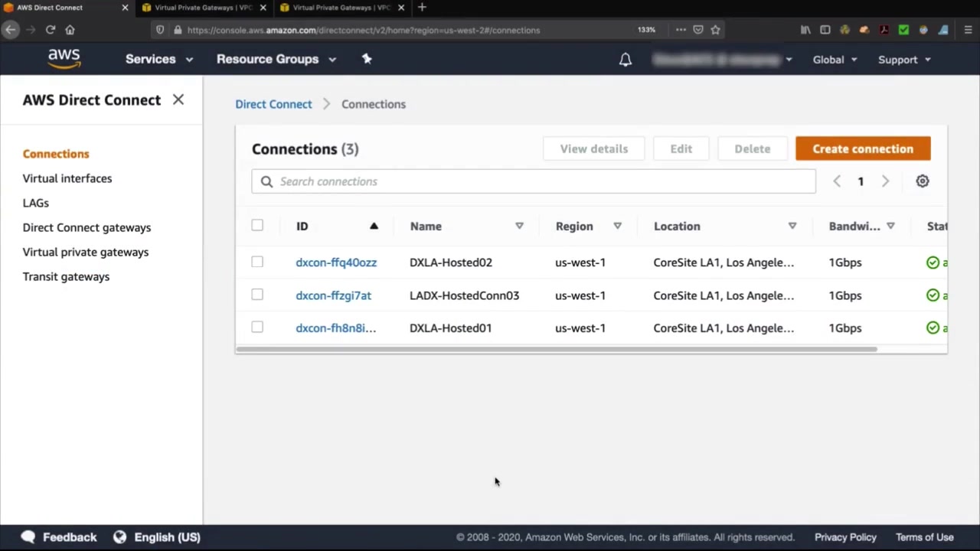Open table preferences gear icon

pyautogui.click(x=923, y=181)
